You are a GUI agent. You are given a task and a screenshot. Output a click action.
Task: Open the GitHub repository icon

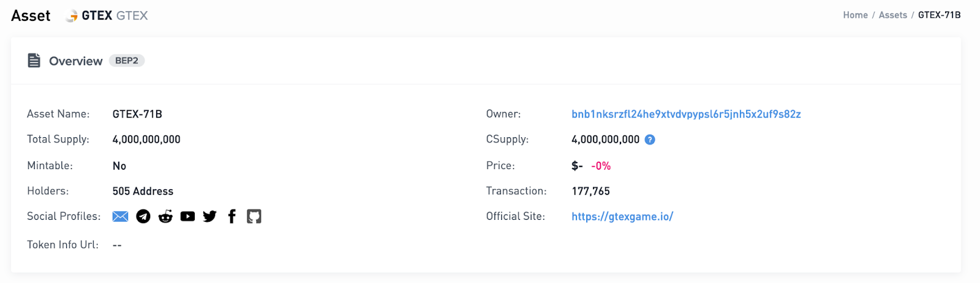pos(254,216)
